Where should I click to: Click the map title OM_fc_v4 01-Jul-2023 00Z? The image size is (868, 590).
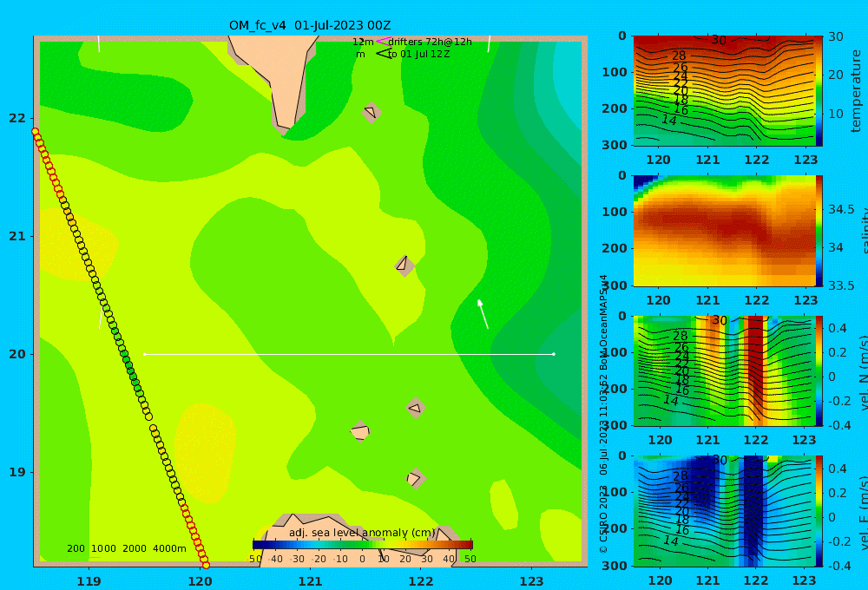coord(310,25)
